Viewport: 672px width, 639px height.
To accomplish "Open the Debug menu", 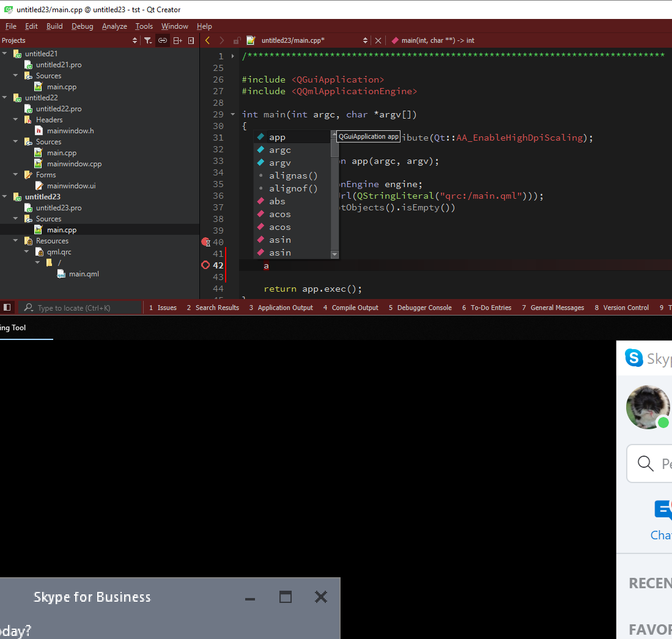I will 82,26.
